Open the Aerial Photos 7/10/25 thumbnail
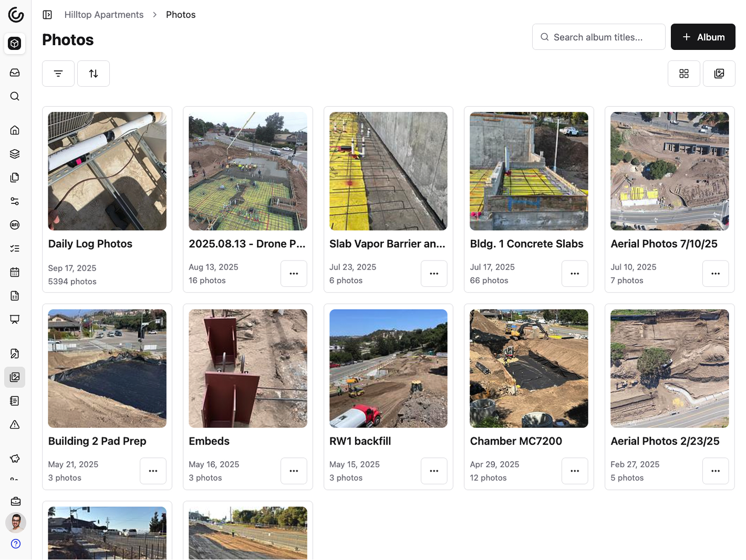 point(670,171)
